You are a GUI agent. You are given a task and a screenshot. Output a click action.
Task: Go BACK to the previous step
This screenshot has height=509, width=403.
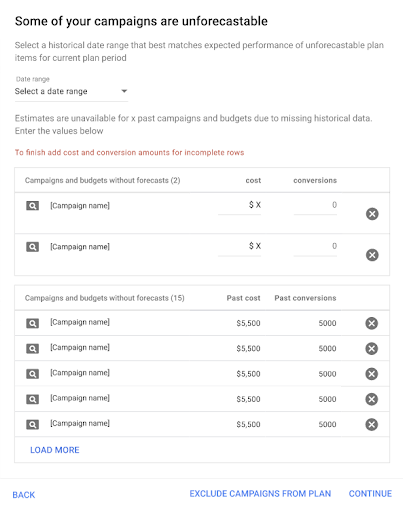24,495
